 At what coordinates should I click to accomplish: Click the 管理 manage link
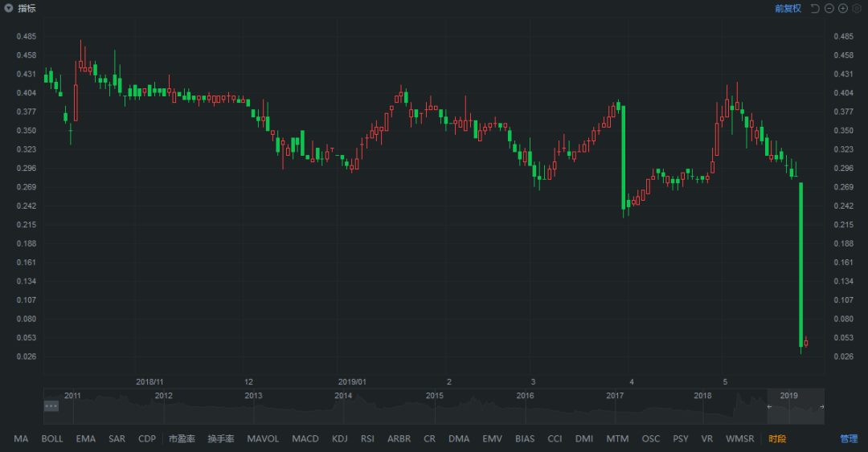pos(849,438)
